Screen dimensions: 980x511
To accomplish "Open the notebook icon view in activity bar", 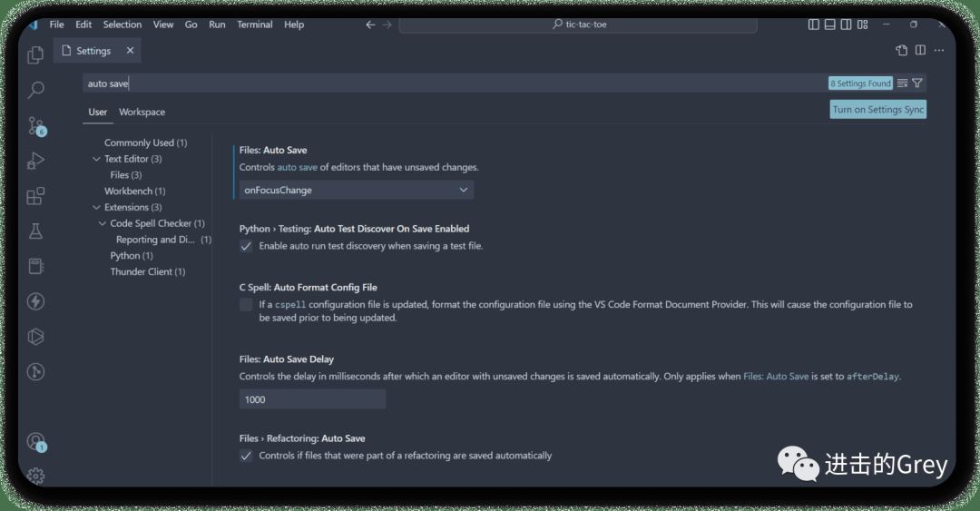I will point(35,267).
